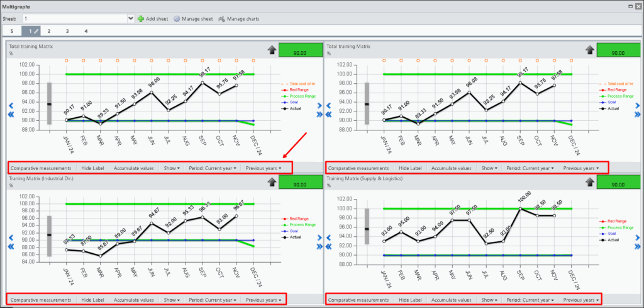644x308 pixels.
Task: Open Period: Current year dropdown in the Supply & Logistics chart
Action: [x=530, y=300]
